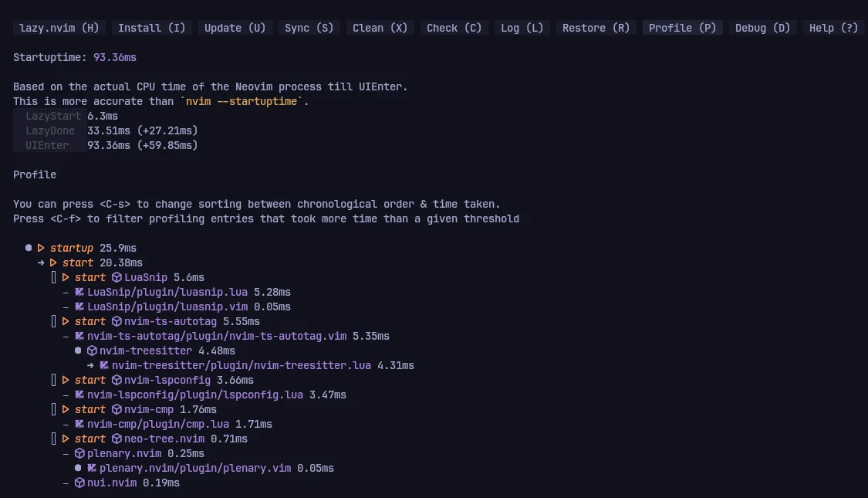Viewport: 868px width, 498px height.
Task: Click the nvim-lspconfig/plugin/lspconfig.lua path text
Action: pyautogui.click(x=195, y=395)
